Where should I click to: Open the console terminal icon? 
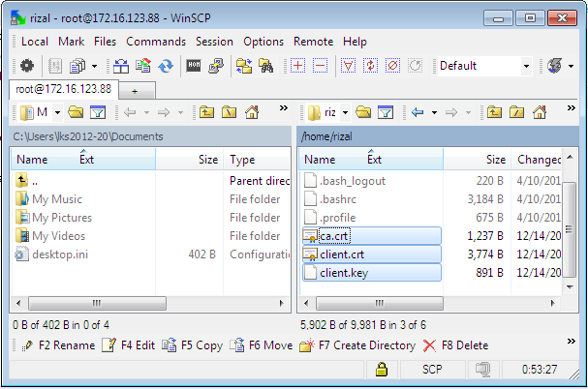tap(194, 66)
